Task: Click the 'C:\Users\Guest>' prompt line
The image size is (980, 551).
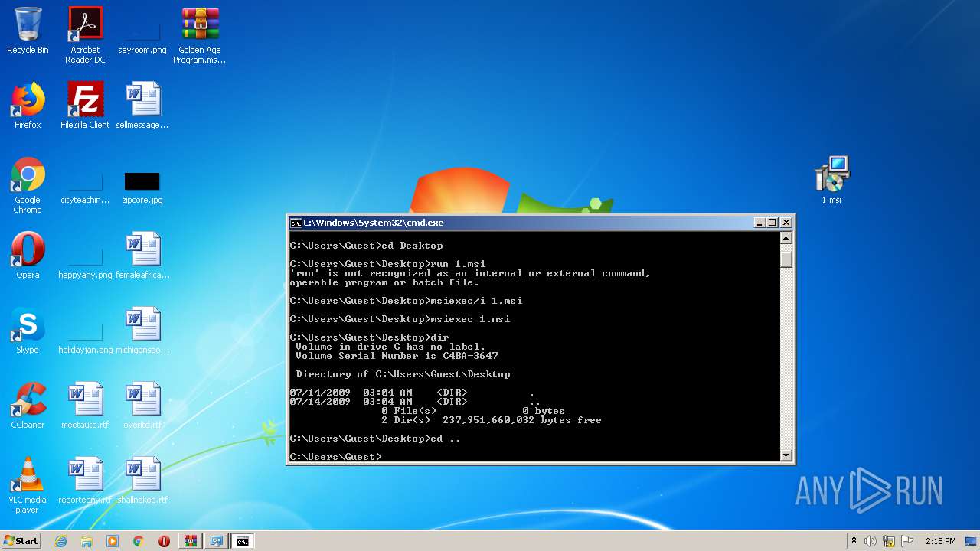Action: [x=335, y=457]
